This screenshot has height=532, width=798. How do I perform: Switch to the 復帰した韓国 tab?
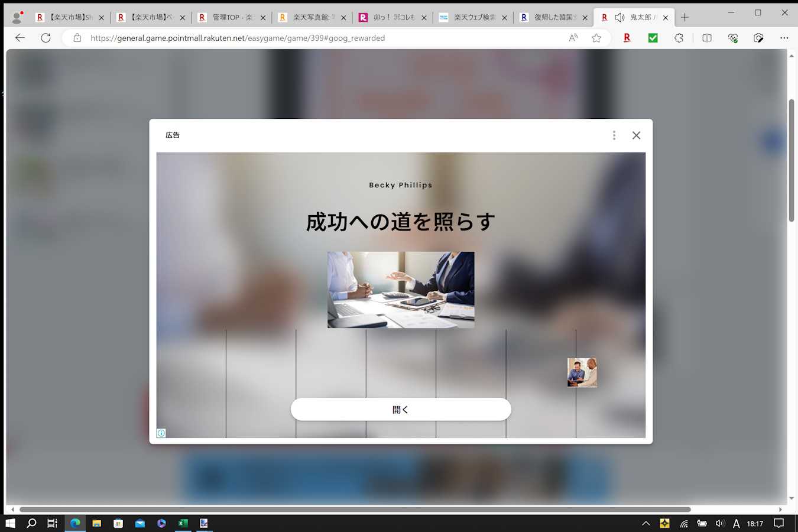tap(554, 18)
